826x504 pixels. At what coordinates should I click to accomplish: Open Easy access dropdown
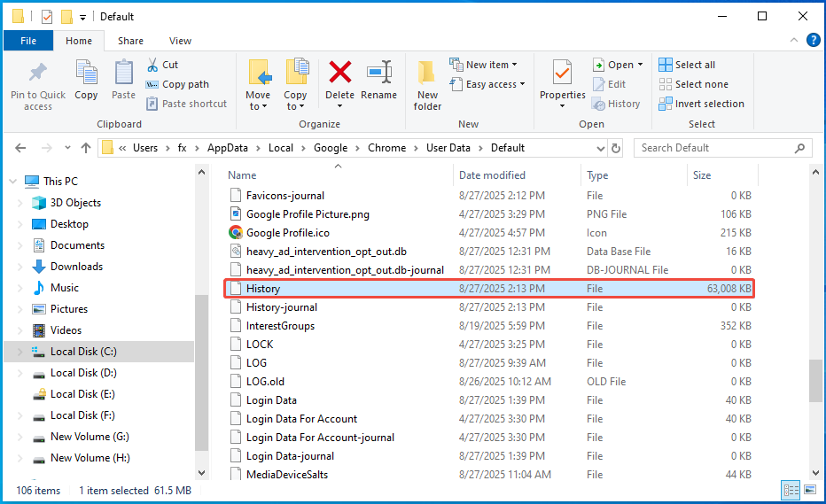487,84
